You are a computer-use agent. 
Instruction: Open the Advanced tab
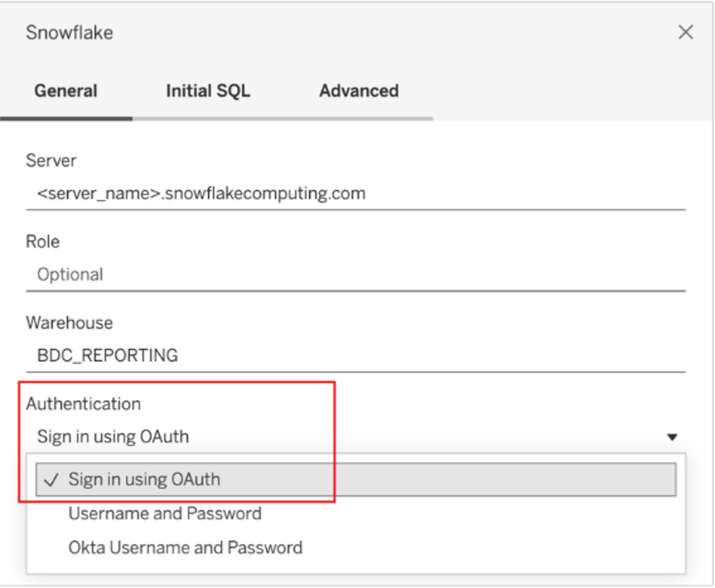358,91
